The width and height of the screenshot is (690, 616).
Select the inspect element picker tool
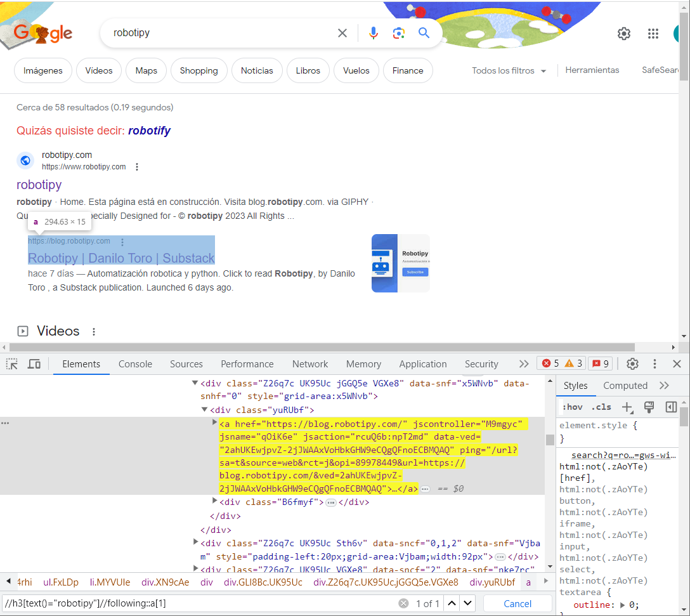(x=11, y=364)
